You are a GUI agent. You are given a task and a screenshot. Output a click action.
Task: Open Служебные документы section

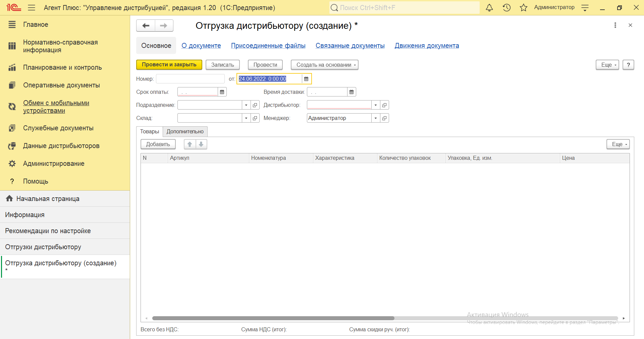coord(65,128)
